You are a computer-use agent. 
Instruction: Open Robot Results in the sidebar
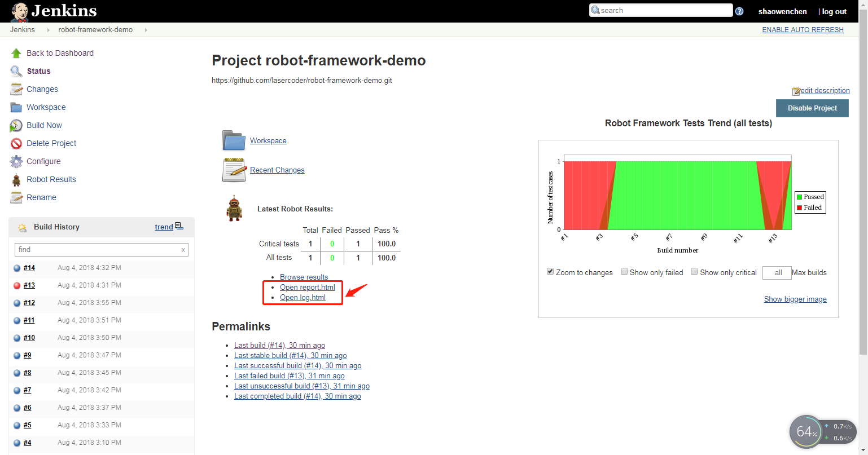tap(51, 179)
